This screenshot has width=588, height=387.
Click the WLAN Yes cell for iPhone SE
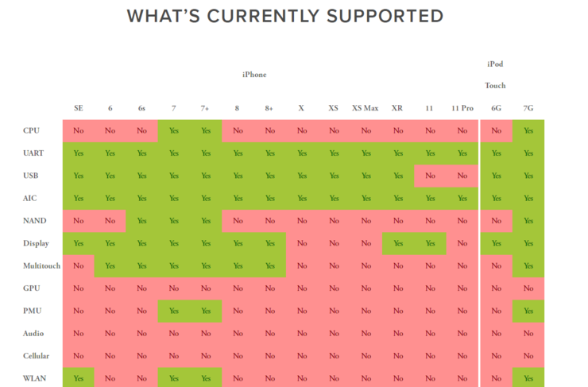[79, 378]
